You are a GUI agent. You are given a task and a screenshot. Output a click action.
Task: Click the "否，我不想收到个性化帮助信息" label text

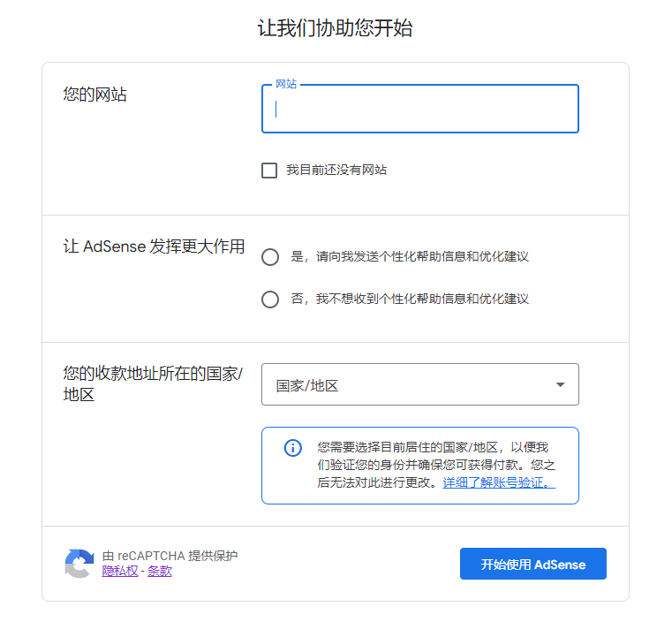tap(410, 300)
